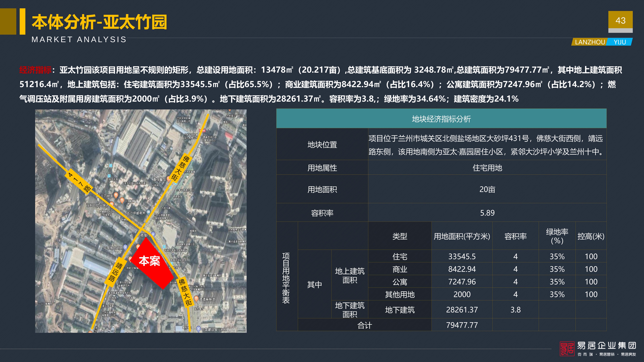Click the 33545.5 area value

[462, 256]
